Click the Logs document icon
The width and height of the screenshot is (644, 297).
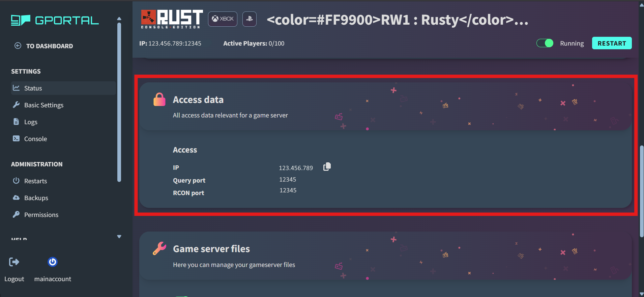click(16, 122)
